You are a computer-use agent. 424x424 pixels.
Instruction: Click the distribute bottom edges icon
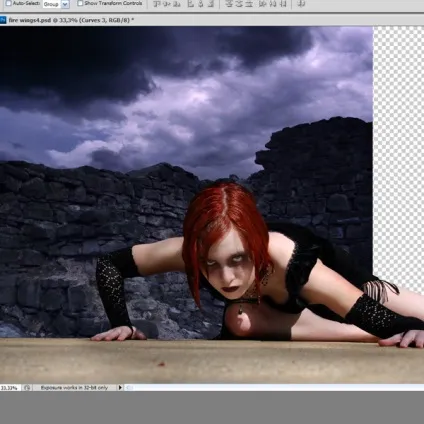click(249, 4)
